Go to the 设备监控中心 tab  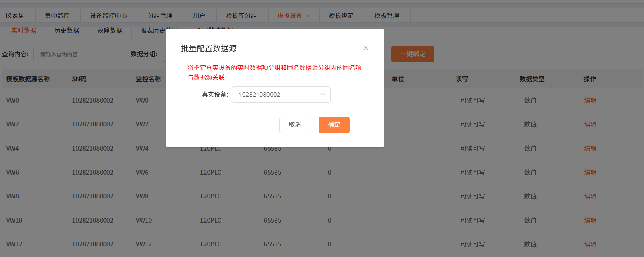[109, 15]
